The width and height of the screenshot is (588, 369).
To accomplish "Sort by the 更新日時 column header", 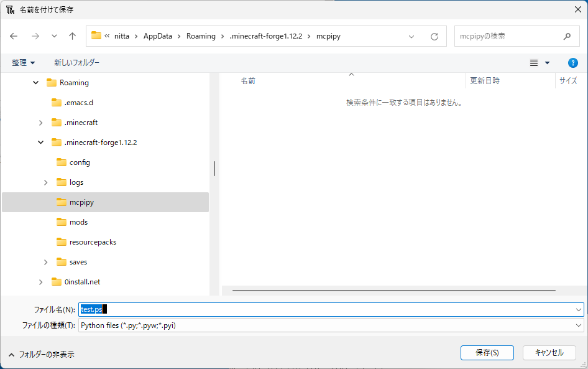I will 485,81.
